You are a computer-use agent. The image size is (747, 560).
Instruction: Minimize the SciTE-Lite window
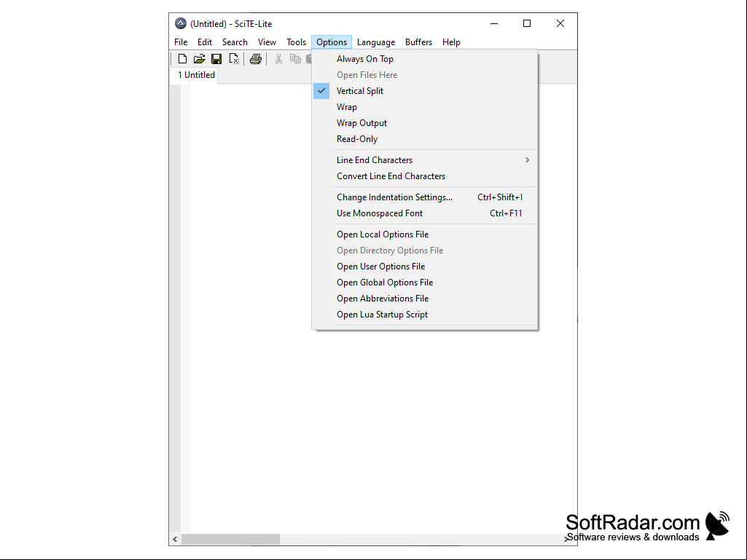[494, 23]
